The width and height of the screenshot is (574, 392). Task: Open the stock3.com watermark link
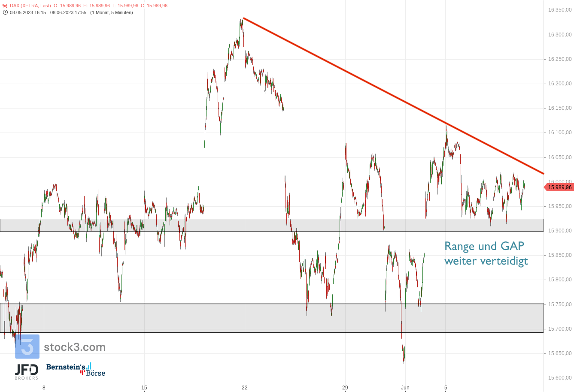click(75, 347)
